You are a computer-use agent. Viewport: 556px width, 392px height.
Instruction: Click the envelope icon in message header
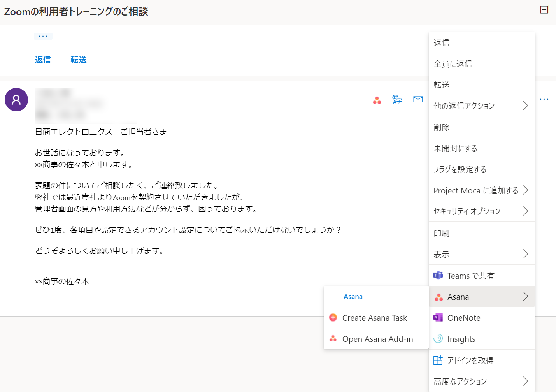418,99
